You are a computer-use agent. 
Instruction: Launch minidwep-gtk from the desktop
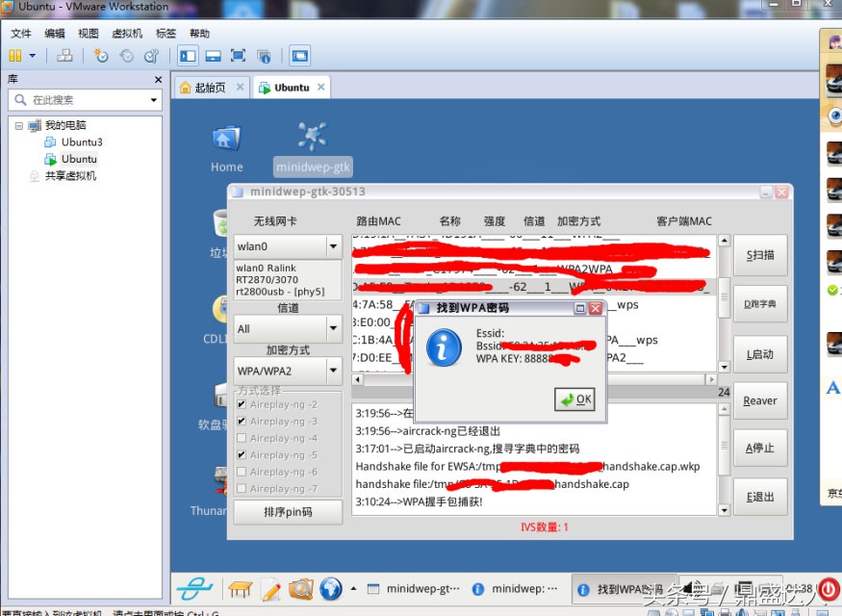pyautogui.click(x=310, y=140)
